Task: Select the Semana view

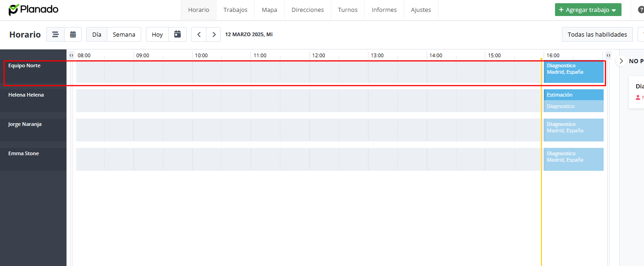Action: coord(124,34)
